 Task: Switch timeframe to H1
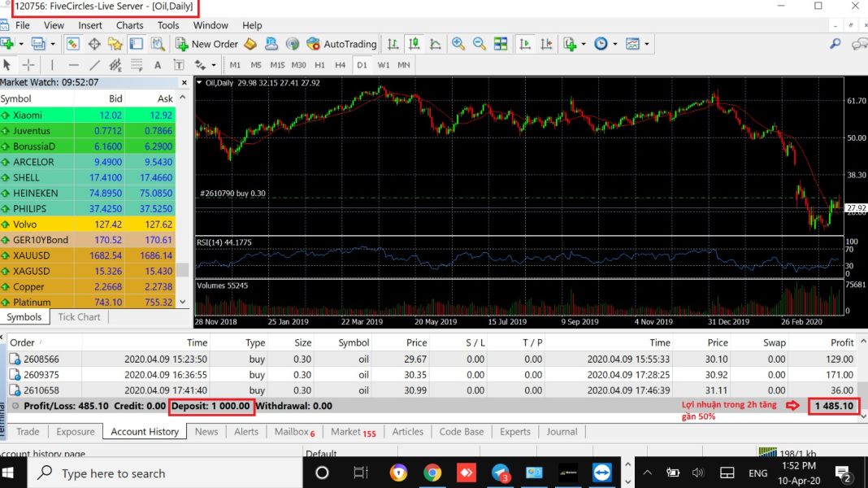(319, 65)
